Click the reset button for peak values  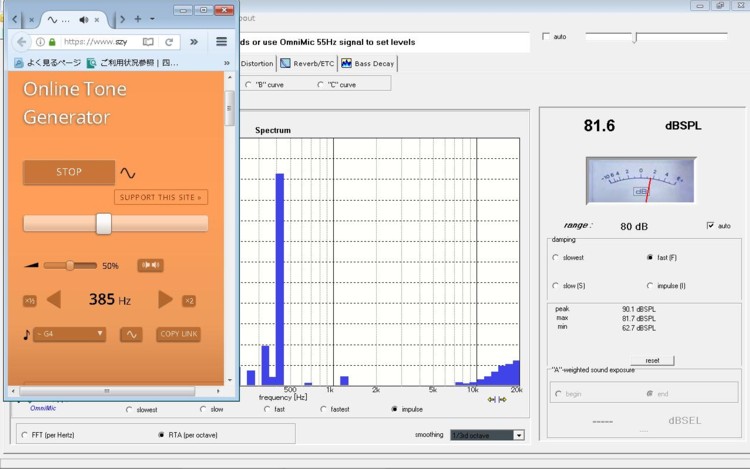point(652,360)
